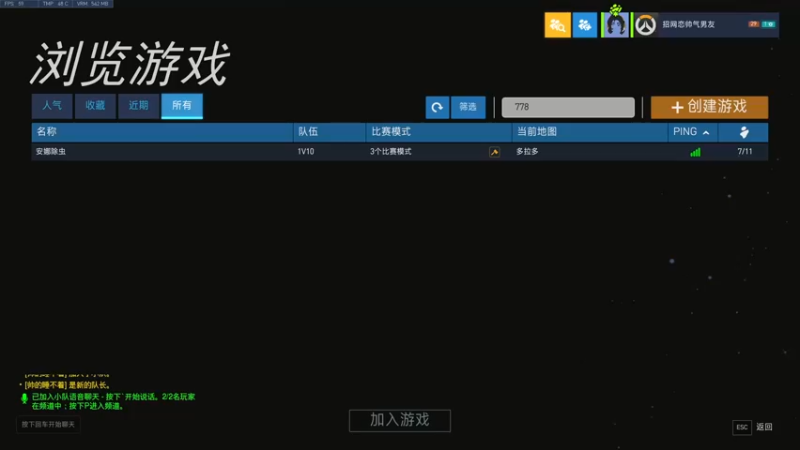This screenshot has width=800, height=450.
Task: Sort by the player count icon column
Action: pyautogui.click(x=744, y=132)
